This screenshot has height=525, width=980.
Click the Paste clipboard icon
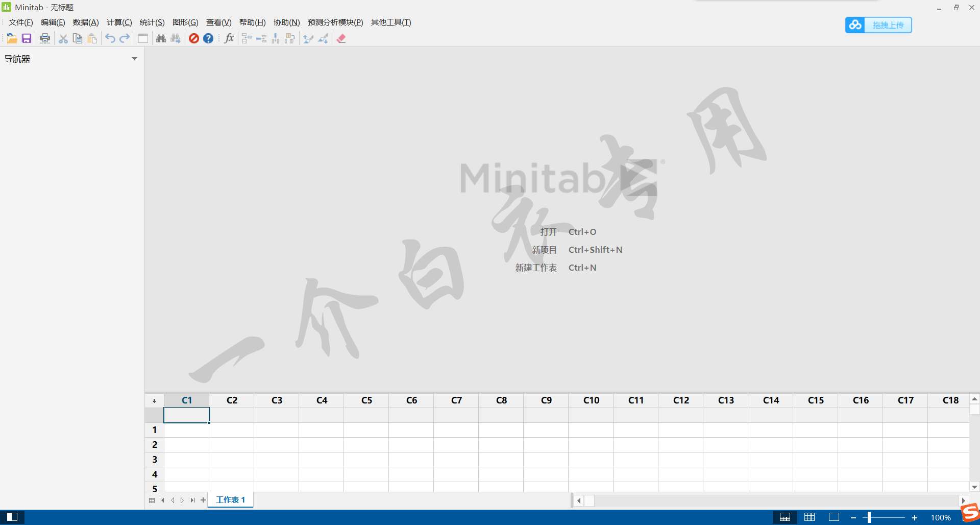pos(92,38)
